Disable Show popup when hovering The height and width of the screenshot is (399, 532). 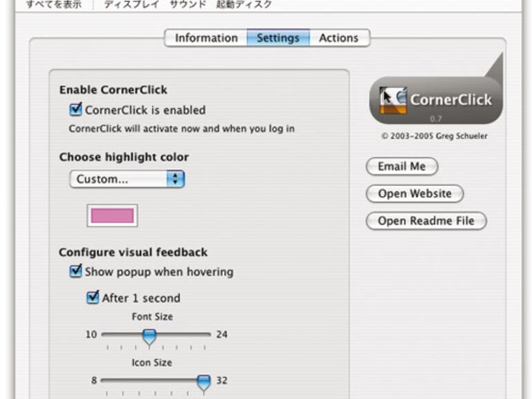76,271
